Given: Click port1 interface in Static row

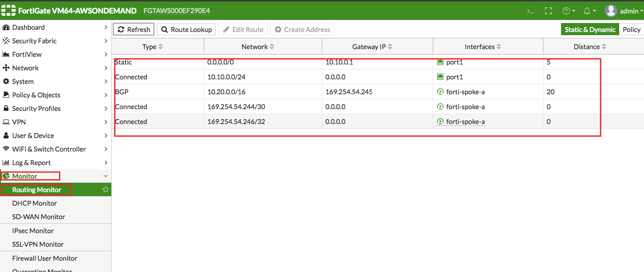Looking at the screenshot, I should (450, 62).
